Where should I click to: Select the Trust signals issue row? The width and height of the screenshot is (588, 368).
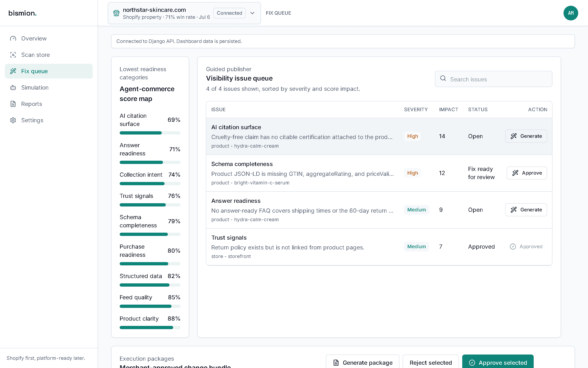(379, 247)
